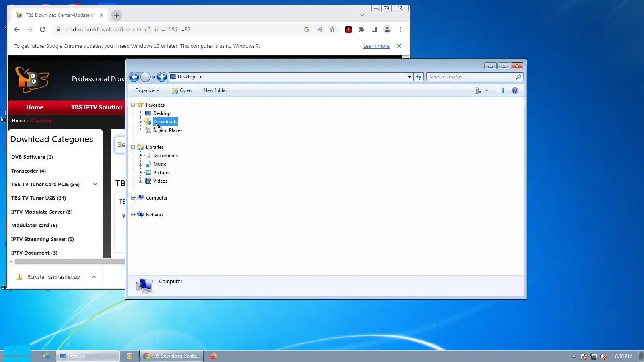Click the Explorer Forward navigation arrow
644x362 pixels.
point(146,77)
